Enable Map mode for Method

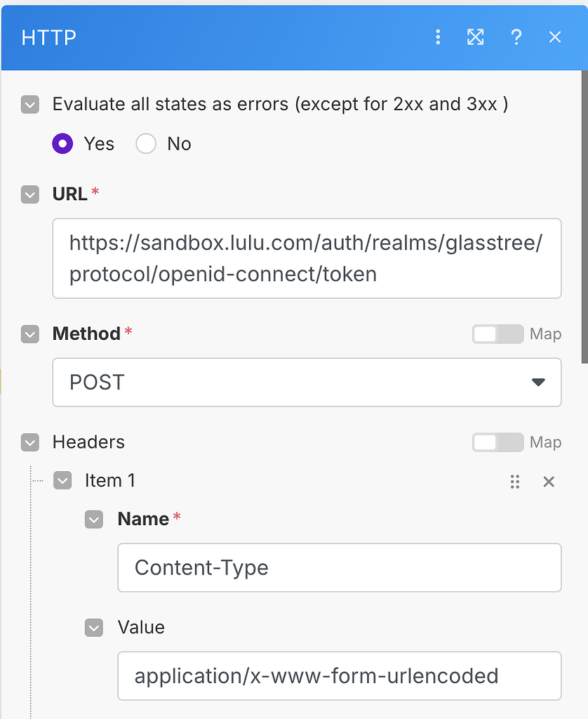(498, 334)
